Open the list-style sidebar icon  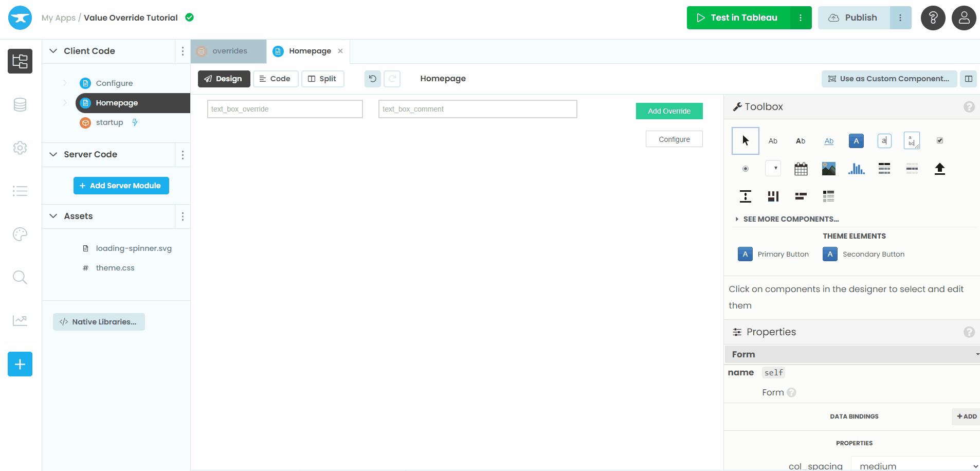(20, 191)
